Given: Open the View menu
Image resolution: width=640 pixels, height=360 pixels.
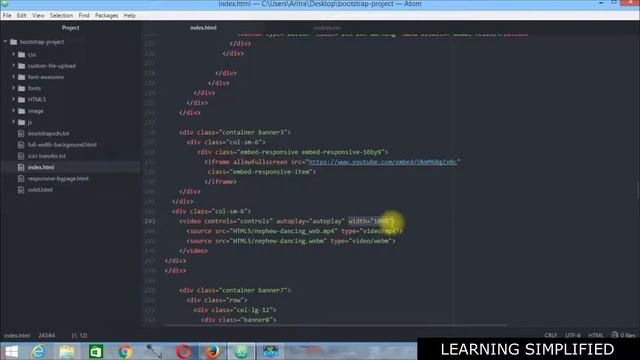Looking at the screenshot, I should (38, 16).
